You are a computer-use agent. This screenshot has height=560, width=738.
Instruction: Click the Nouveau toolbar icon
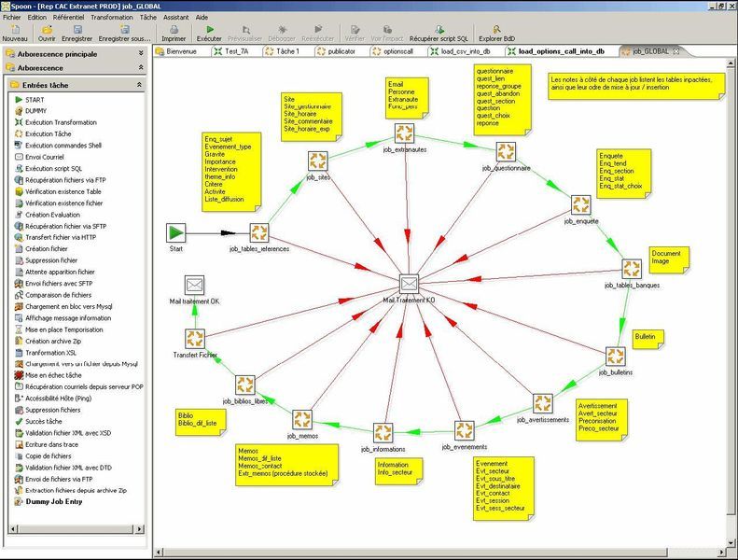(14, 30)
